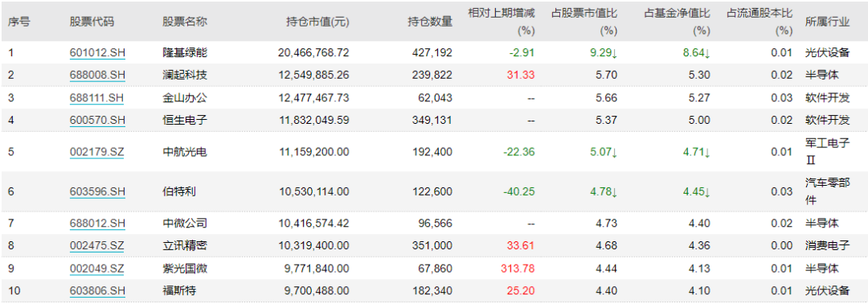Select stock name 中航光电
868x304 pixels.
(184, 152)
